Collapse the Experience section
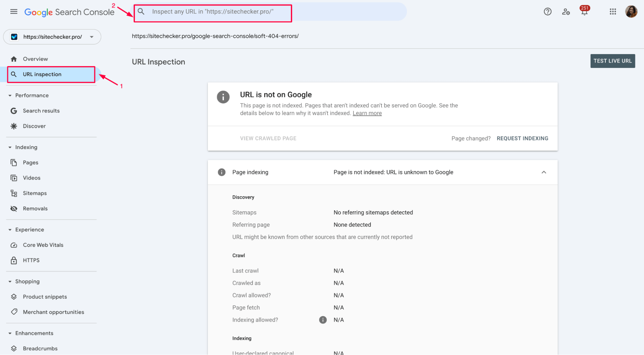Screen dimensions: 644x355 pos(10,230)
